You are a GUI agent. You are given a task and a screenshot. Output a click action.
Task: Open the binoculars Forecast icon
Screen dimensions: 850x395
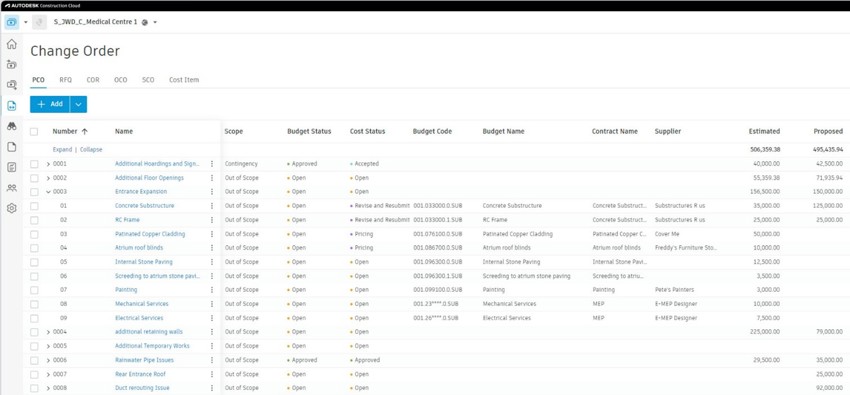(x=11, y=126)
